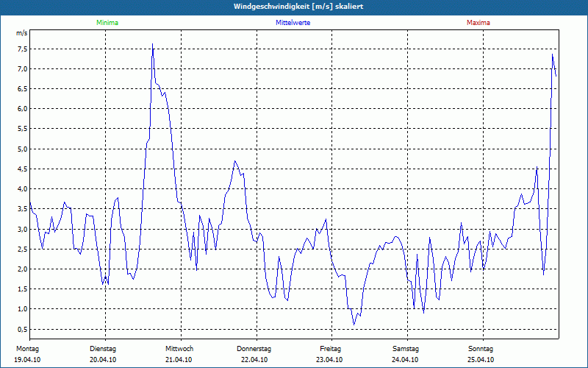
Task: Click the 5,0 y-axis value
Action: (22, 149)
